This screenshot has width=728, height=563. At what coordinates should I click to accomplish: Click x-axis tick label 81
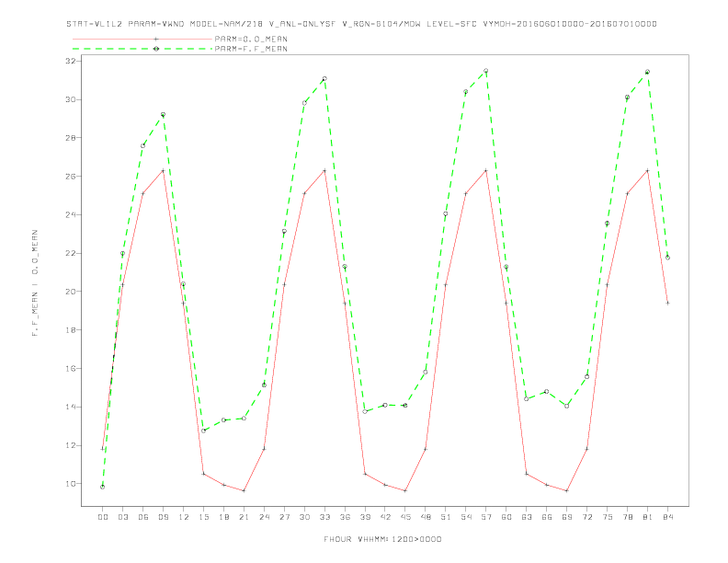pyautogui.click(x=648, y=517)
